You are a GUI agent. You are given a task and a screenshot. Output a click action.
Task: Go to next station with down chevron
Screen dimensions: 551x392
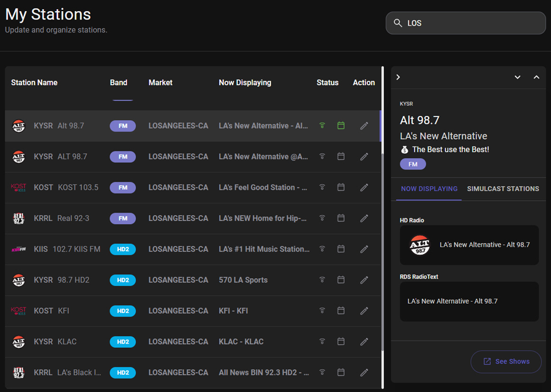click(x=517, y=77)
